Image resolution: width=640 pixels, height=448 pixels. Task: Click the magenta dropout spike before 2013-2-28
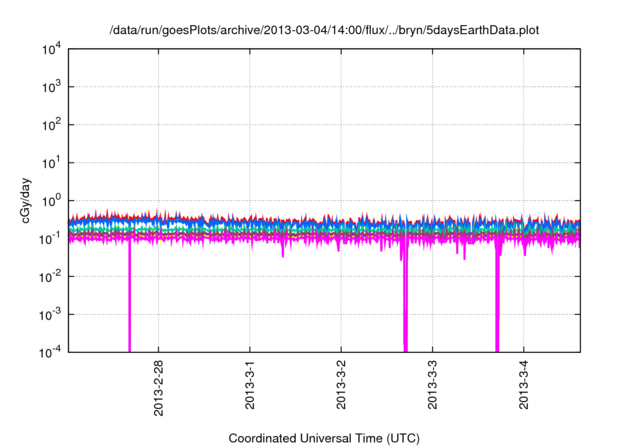pos(130,296)
